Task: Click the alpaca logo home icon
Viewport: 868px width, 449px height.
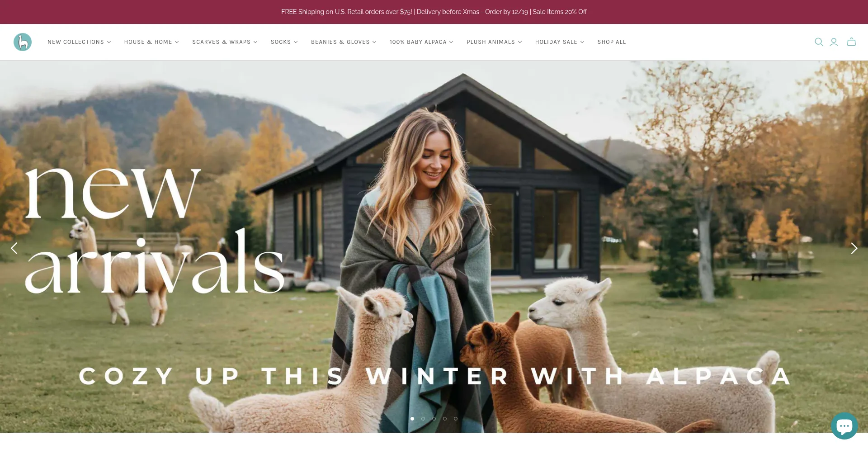Action: (23, 42)
